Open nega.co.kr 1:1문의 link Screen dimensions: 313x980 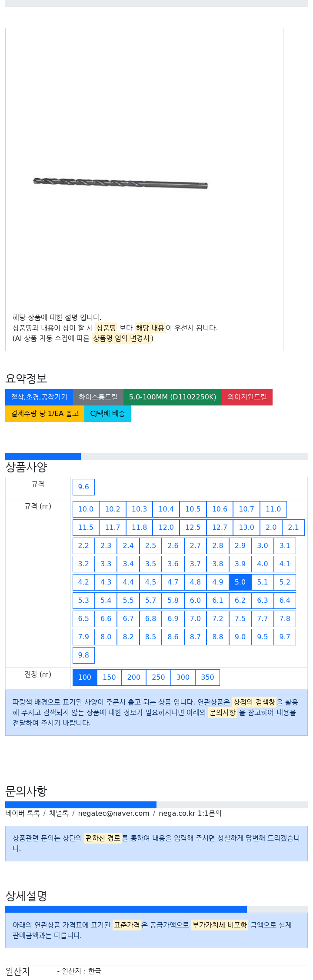pos(190,813)
